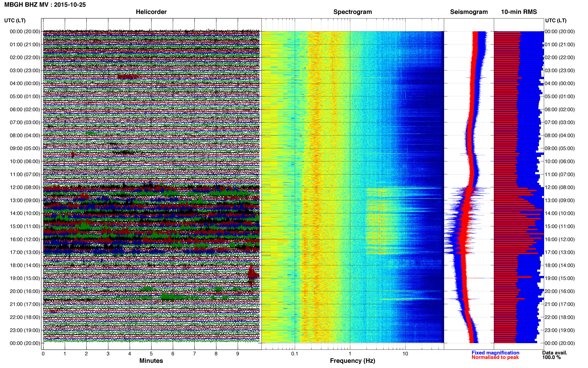Click right-side time label '21:00 (17:00)'
Viewport: 588px width, 368px height.
pos(560,304)
